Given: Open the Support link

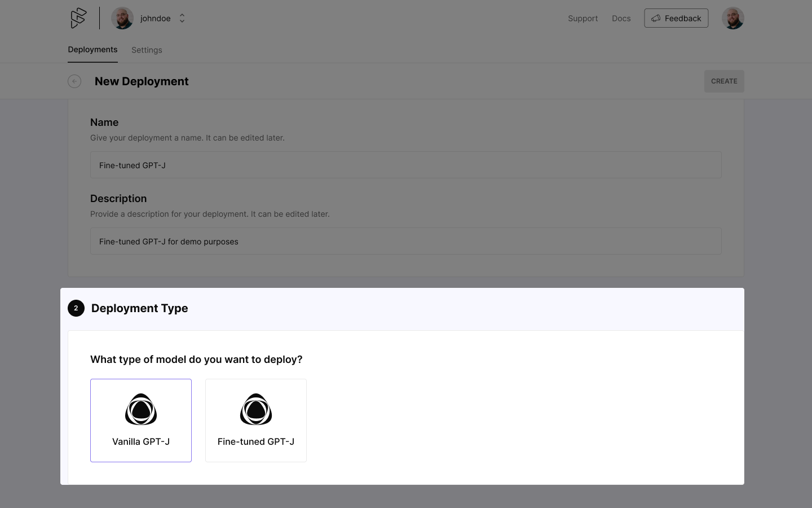Looking at the screenshot, I should click(582, 19).
